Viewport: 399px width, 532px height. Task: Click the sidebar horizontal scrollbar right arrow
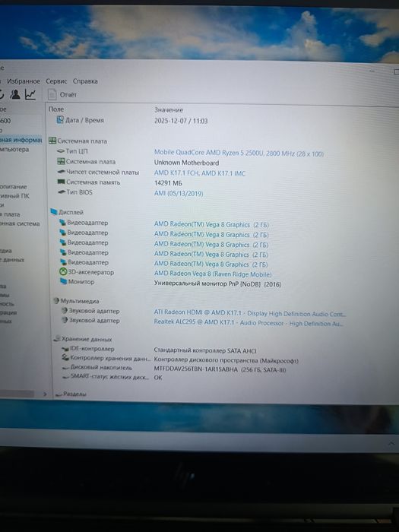point(45,394)
